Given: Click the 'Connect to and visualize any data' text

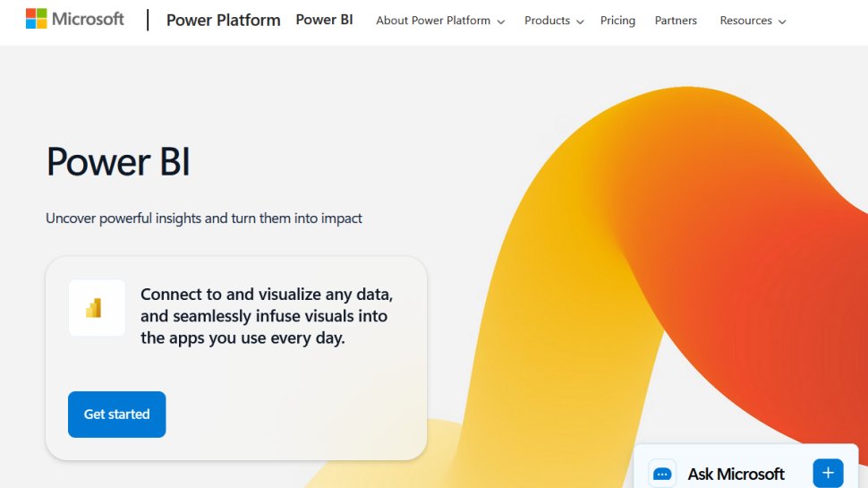Looking at the screenshot, I should [267, 316].
